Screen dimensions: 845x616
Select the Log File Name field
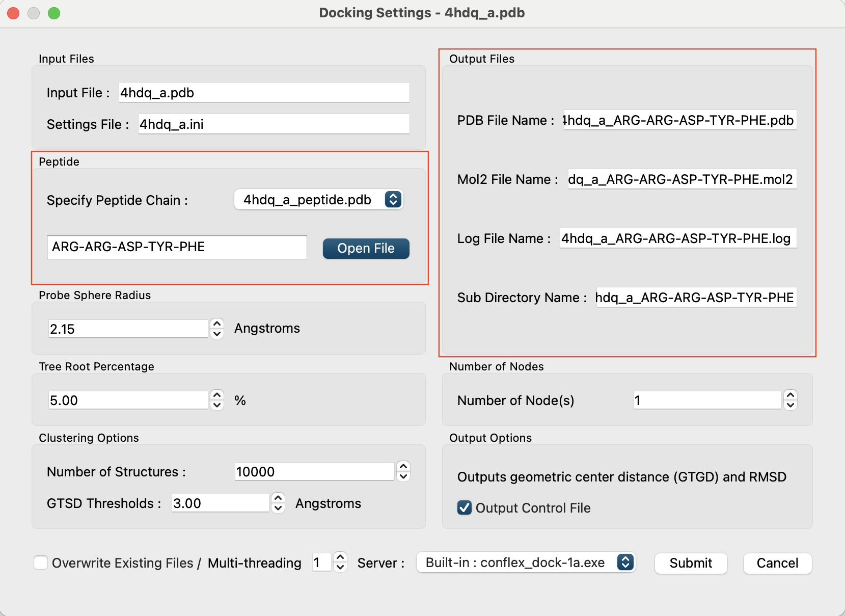(x=677, y=238)
